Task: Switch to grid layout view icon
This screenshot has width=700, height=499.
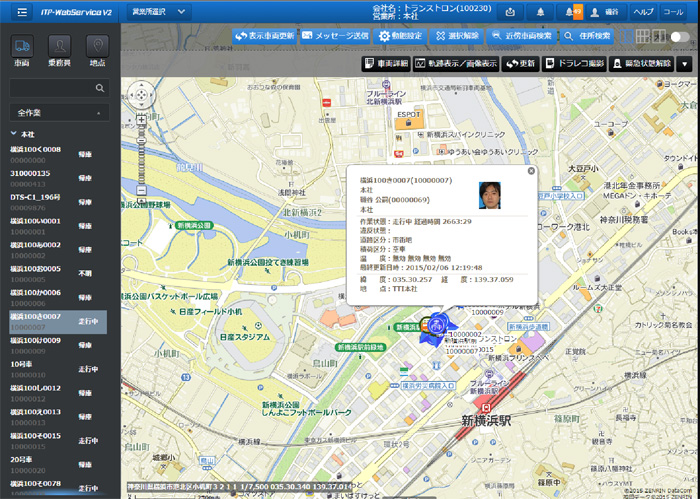Action: tap(642, 36)
